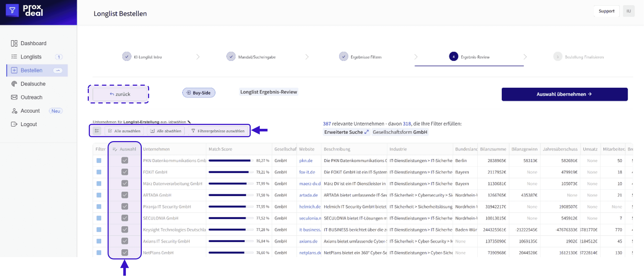Click Alle abwählen
Screen dimensions: 644x278
[166, 131]
